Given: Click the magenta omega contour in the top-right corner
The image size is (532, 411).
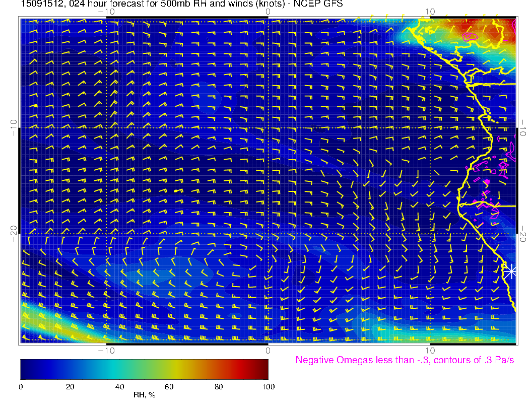Looking at the screenshot, I should click(470, 36).
